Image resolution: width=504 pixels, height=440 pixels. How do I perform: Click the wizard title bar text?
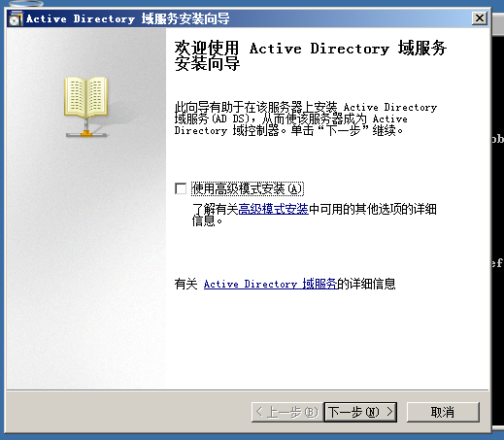pyautogui.click(x=128, y=18)
